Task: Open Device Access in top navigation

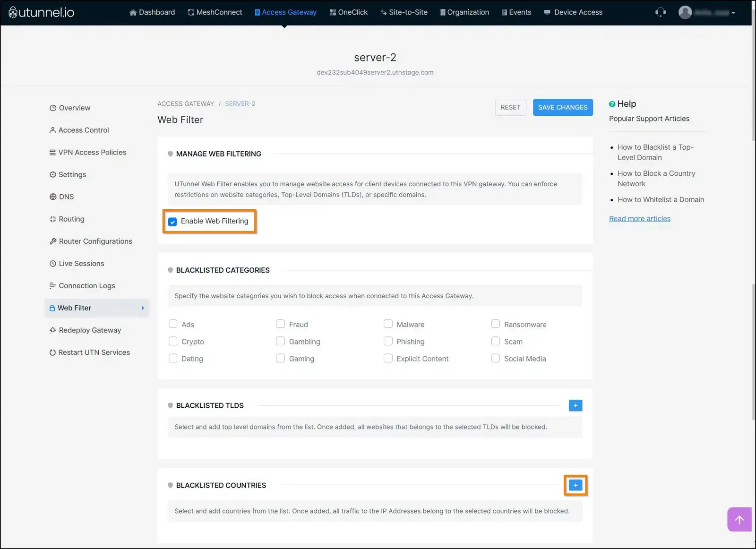Action: click(573, 12)
